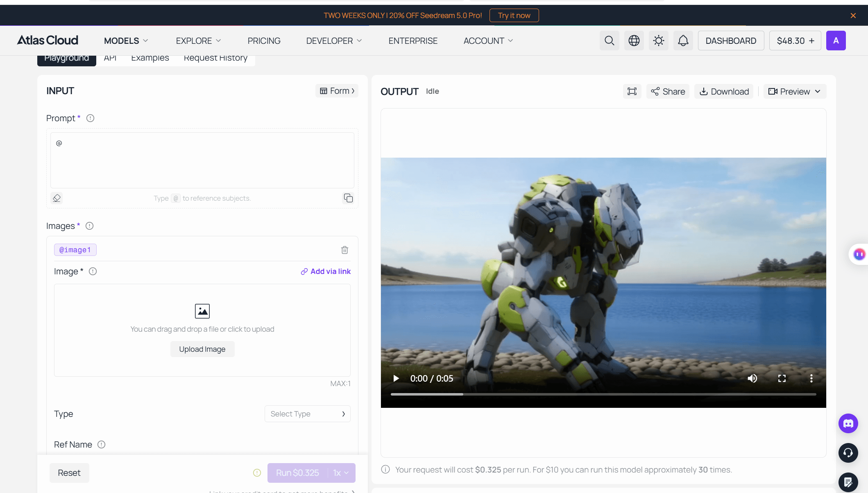The image size is (868, 493).
Task: Switch input view via Form expander
Action: pyautogui.click(x=337, y=91)
